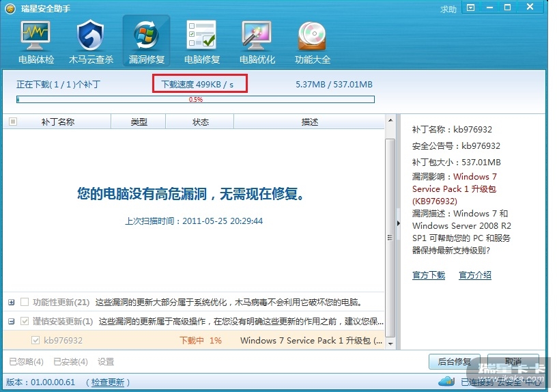Open the 电脑优化 computer optimization icon

[x=257, y=42]
